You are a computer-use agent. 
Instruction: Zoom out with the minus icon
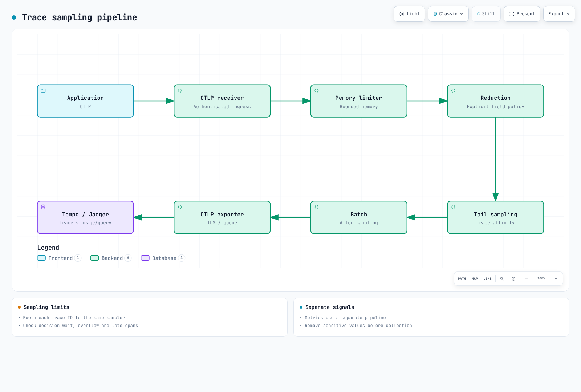pyautogui.click(x=526, y=279)
